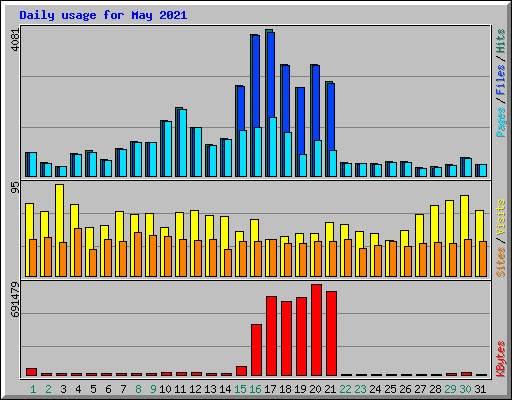The width and height of the screenshot is (512, 400).
Task: Click day 2 on the x-axis
Action: pyautogui.click(x=48, y=389)
